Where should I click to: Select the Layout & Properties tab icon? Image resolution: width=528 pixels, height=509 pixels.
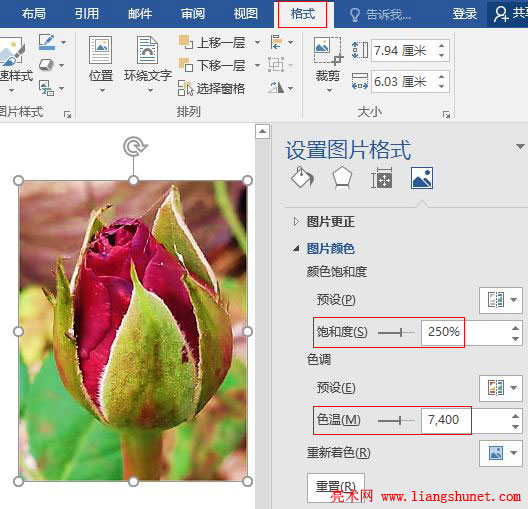(x=382, y=178)
